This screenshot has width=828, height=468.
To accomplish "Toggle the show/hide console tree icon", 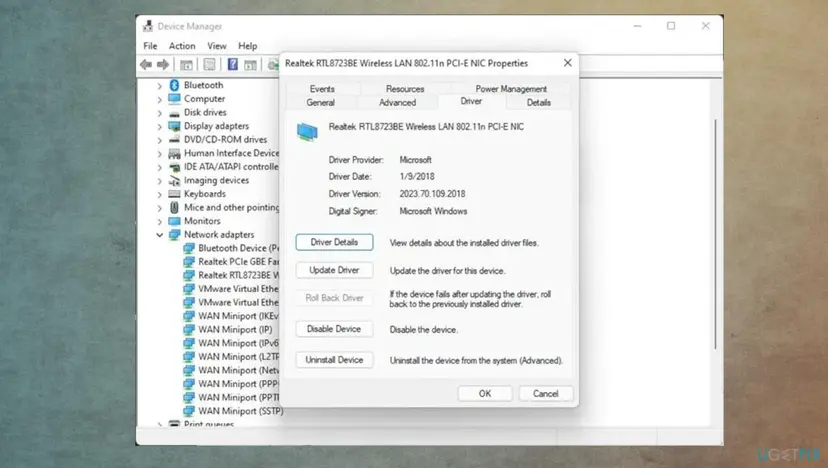I will coord(186,64).
